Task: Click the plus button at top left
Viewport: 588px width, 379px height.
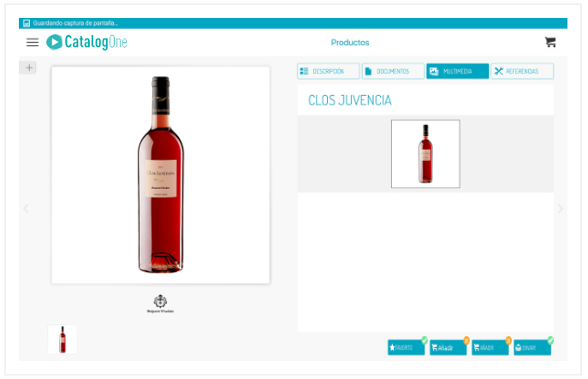Action: point(29,68)
